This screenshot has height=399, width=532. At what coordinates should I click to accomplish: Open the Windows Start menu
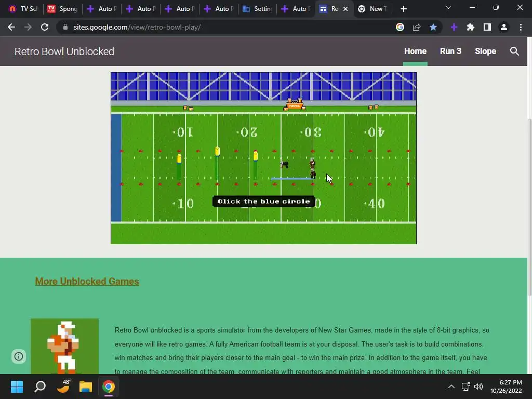(x=17, y=387)
